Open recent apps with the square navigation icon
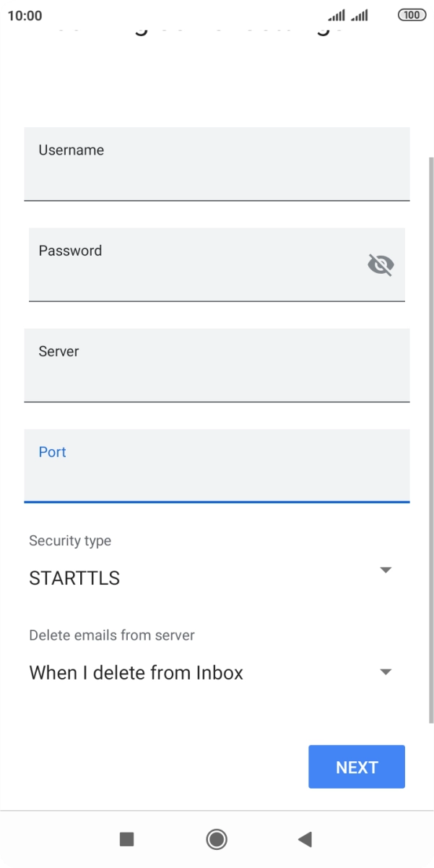 (126, 839)
